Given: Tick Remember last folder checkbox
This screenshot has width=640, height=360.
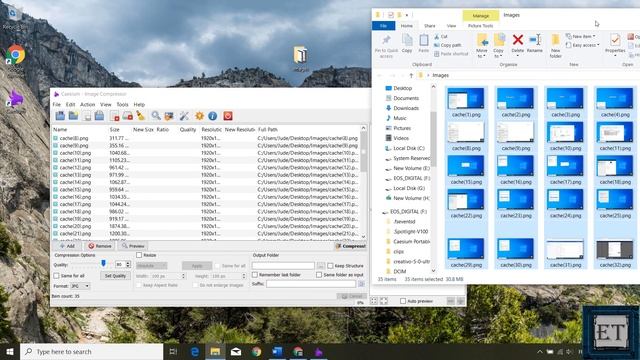Looking at the screenshot, I should click(x=255, y=275).
